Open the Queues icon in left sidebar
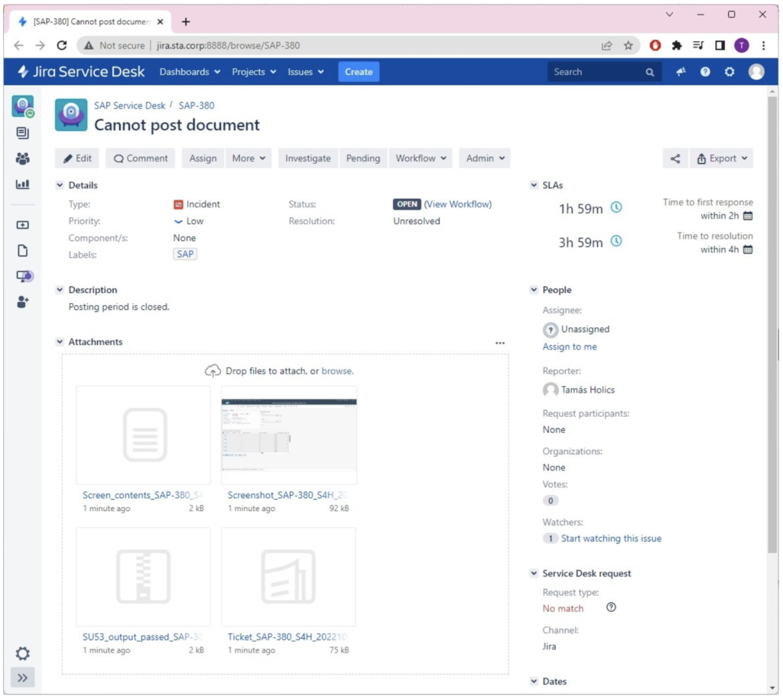783x700 pixels. pyautogui.click(x=22, y=133)
